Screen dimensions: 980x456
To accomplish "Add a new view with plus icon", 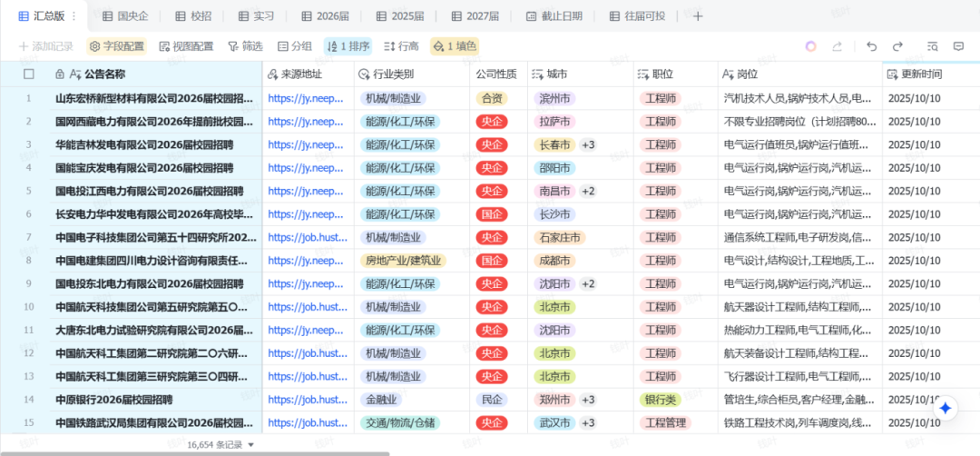I will click(x=698, y=16).
